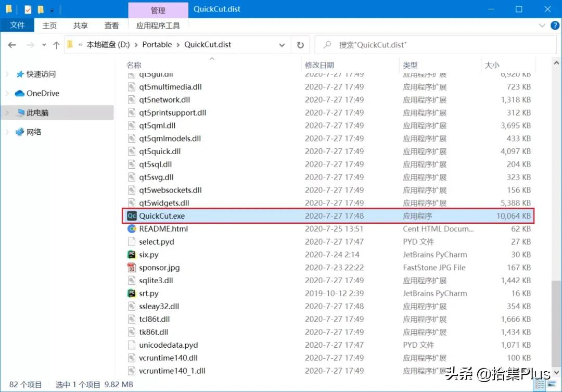
Task: Open the 文件 menu tab
Action: click(x=17, y=25)
